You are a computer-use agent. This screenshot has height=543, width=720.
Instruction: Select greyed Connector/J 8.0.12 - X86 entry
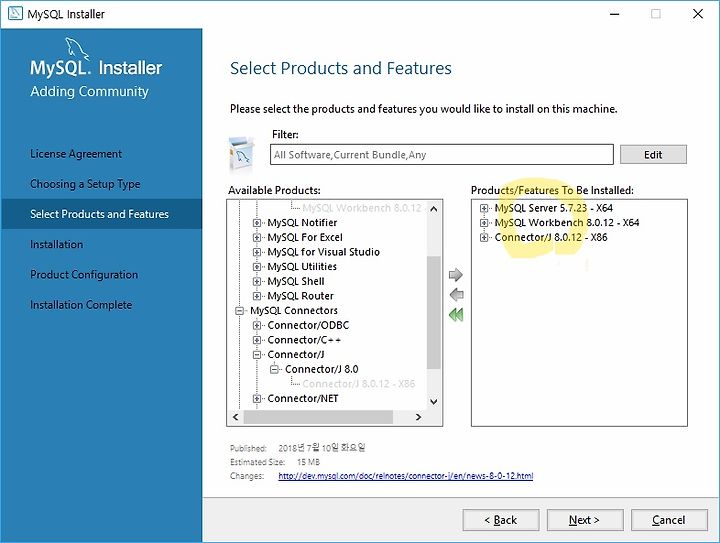point(359,384)
